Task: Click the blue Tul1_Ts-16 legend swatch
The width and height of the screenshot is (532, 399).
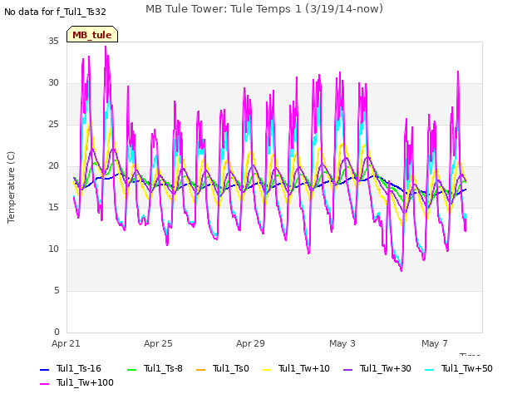Action: pos(45,369)
